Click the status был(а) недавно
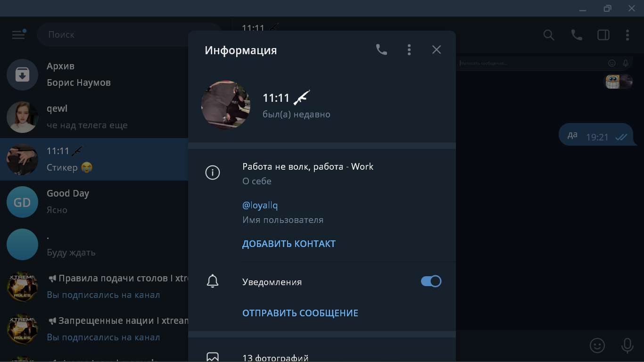This screenshot has height=362, width=644. 297,115
